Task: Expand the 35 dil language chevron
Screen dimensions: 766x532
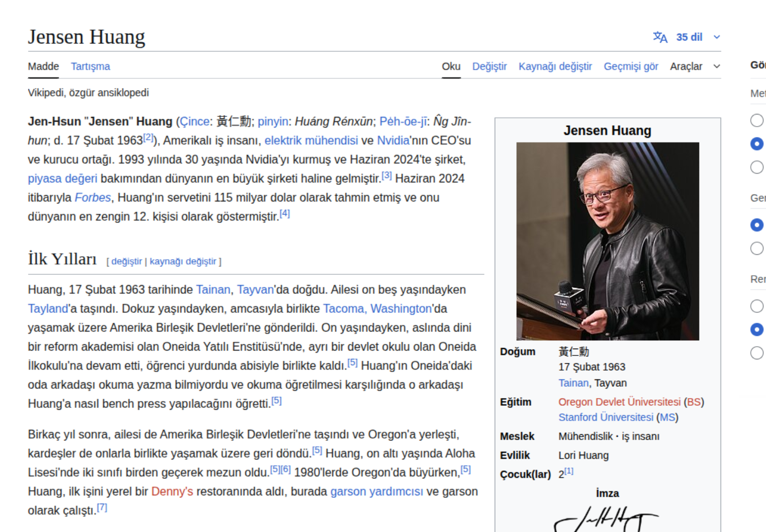Action: pos(717,37)
